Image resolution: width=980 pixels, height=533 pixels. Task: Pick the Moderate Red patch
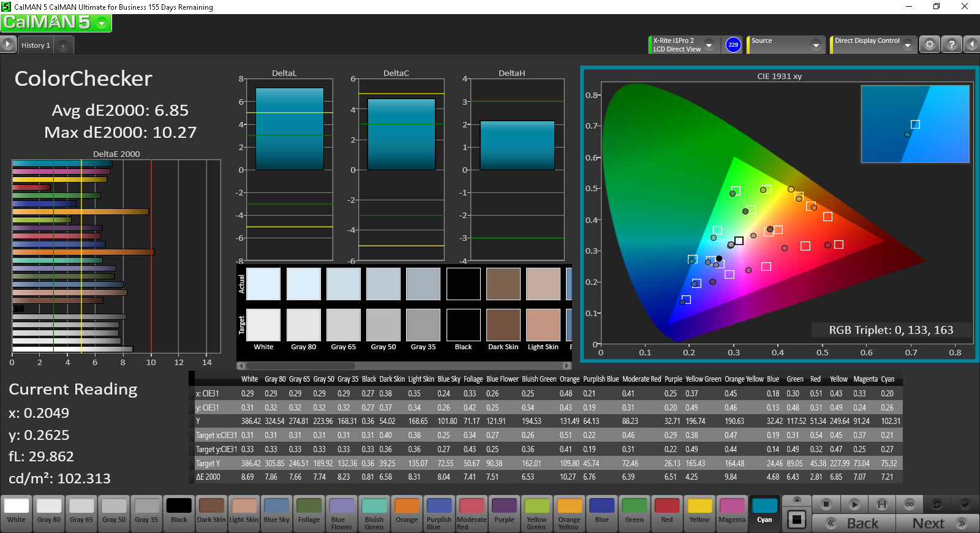[x=472, y=513]
